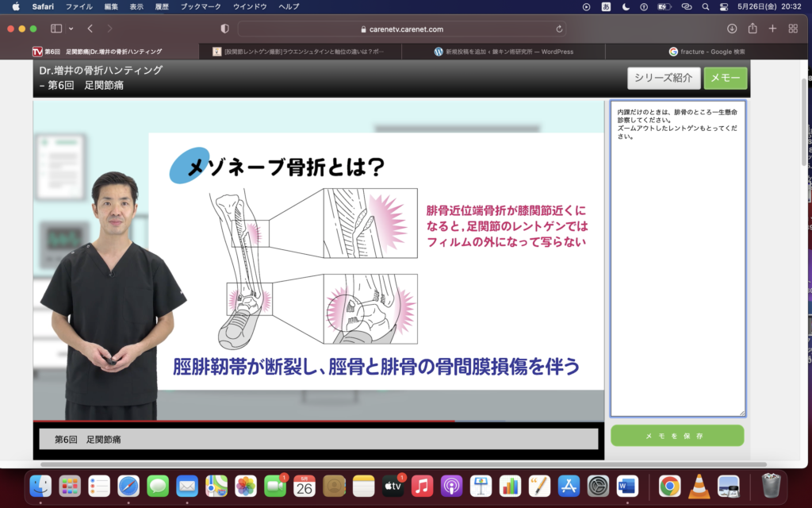Click the red video progress bar
The image size is (812, 508).
[238, 421]
